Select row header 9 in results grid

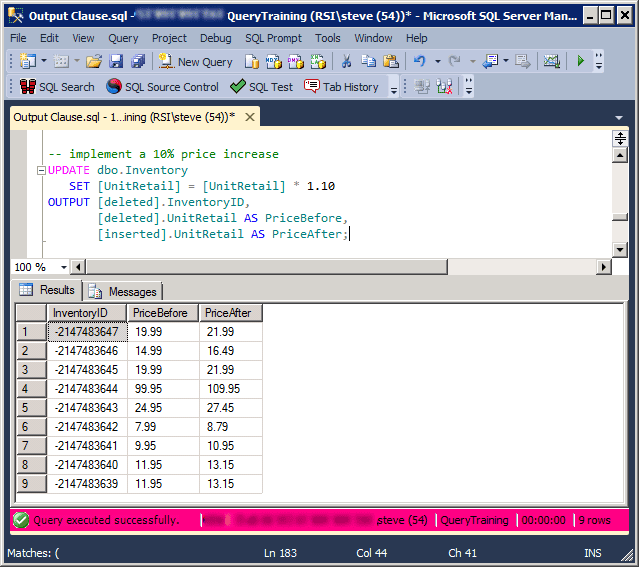31,484
